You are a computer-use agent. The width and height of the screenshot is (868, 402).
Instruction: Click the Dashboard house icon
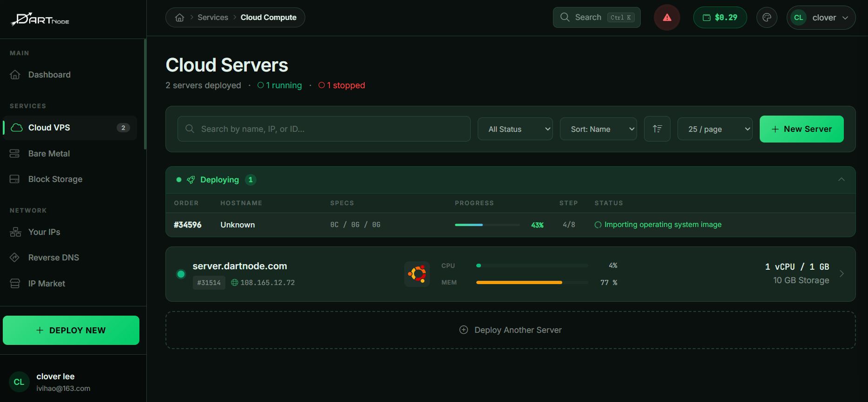tap(15, 75)
